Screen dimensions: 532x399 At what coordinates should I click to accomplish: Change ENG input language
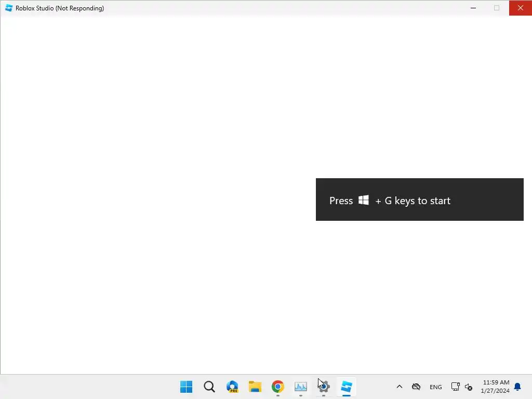[436, 387]
